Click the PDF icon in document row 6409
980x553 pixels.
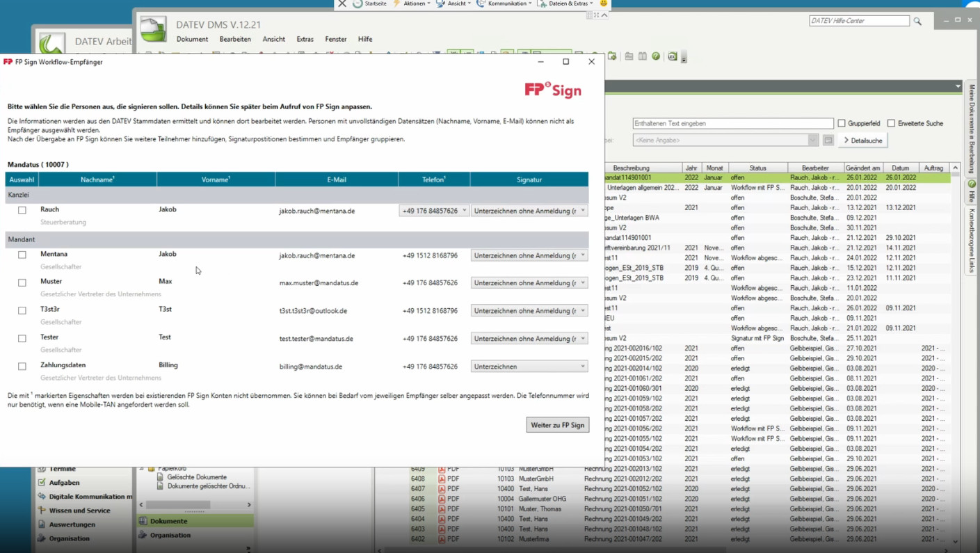pyautogui.click(x=442, y=469)
